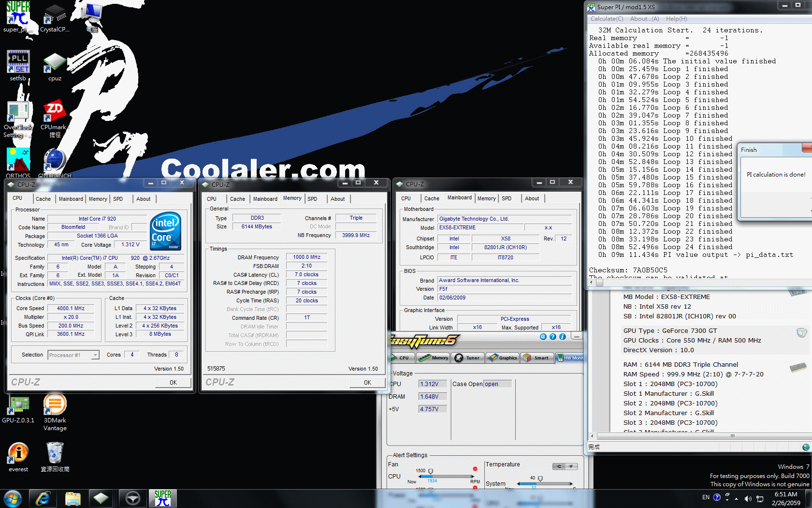Adjust the CPU fan alert slider handle

click(431, 471)
